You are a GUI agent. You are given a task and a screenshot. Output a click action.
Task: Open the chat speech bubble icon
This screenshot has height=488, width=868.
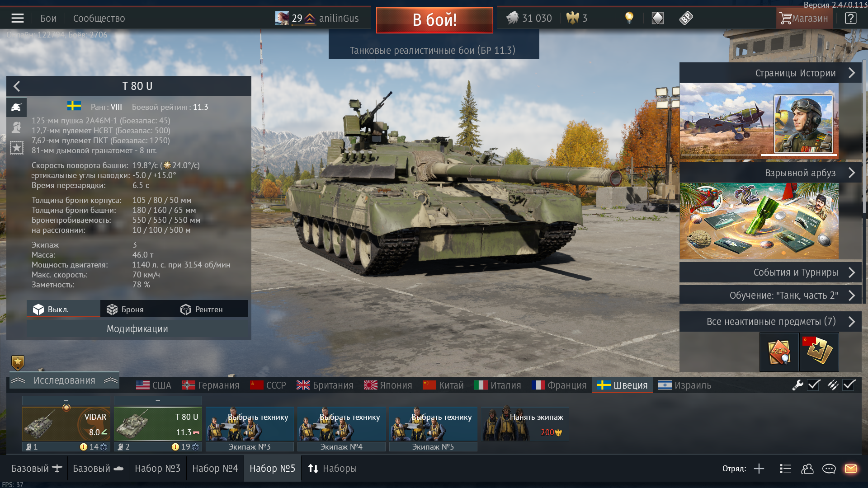tap(829, 469)
